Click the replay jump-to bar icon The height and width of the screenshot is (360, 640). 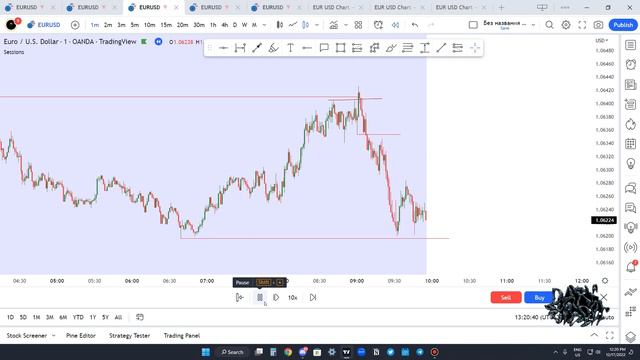(x=240, y=298)
